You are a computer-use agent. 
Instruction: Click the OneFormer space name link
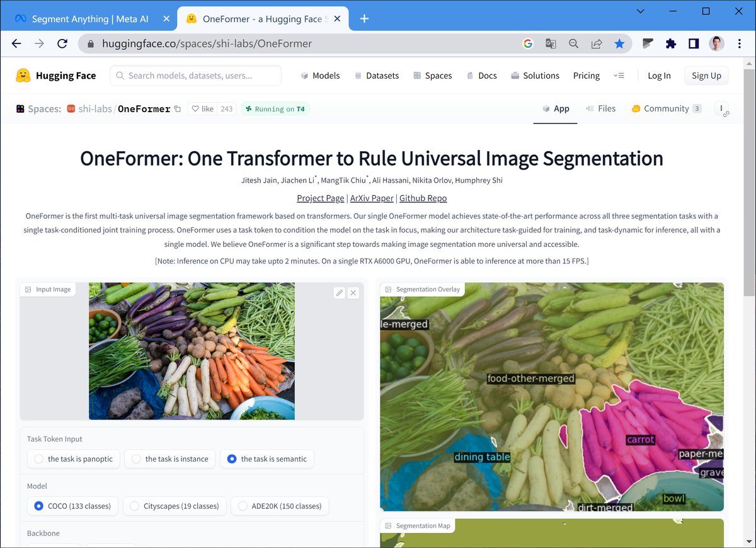pos(144,109)
